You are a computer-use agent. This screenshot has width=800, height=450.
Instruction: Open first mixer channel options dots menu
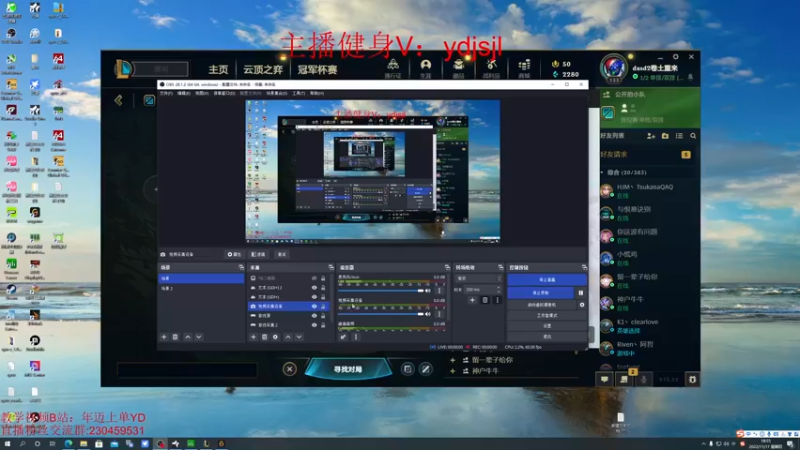point(439,291)
